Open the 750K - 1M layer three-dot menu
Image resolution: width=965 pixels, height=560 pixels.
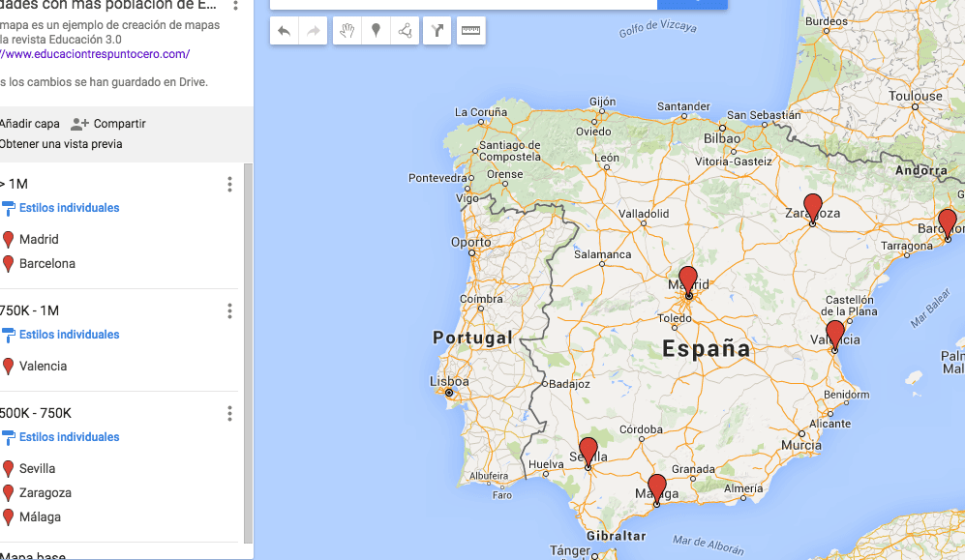coord(229,311)
